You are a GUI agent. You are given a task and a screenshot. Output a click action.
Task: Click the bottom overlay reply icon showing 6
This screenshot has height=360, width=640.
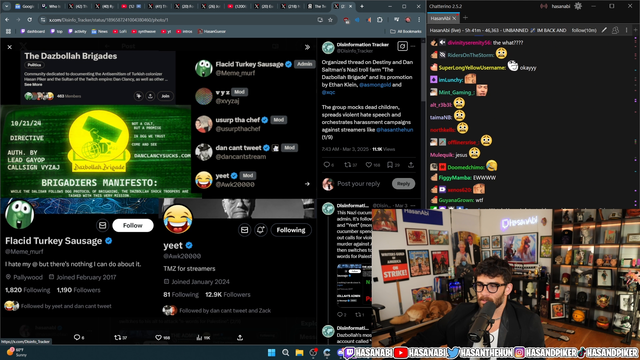77,337
